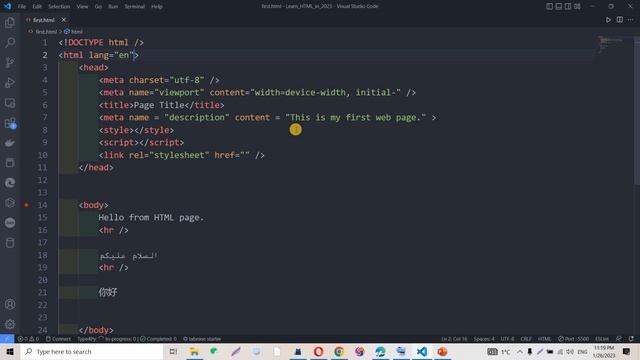
Task: Switch to Visual Studio Code in taskbar
Action: 422,351
